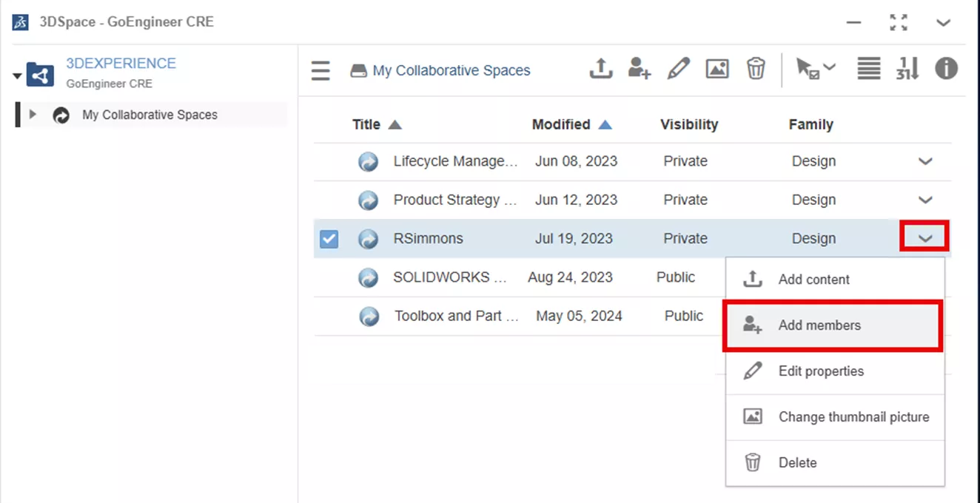Click the Lifecycle Manage... title text
This screenshot has height=503, width=980.
coord(455,161)
